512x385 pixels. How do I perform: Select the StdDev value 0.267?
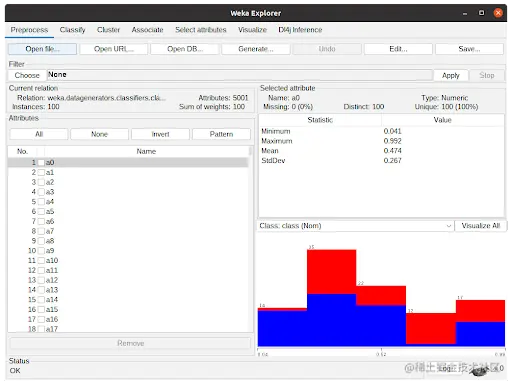[392, 161]
